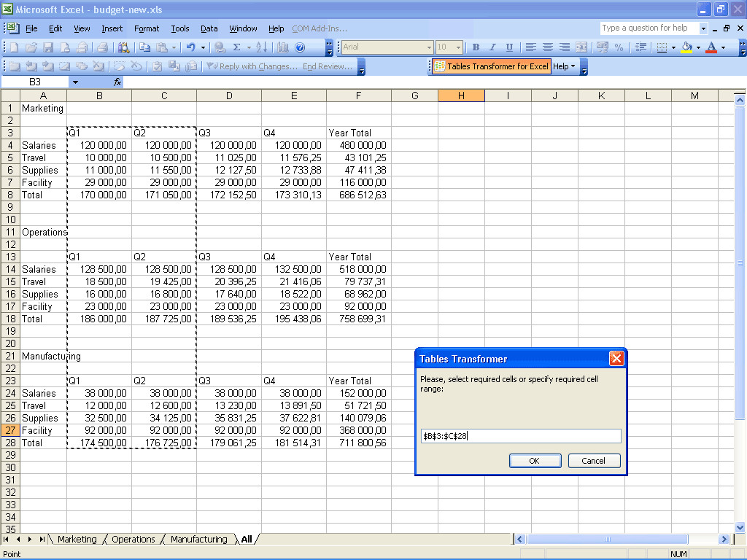The width and height of the screenshot is (747, 560).
Task: Merge and center cells icon
Action: coord(581,47)
